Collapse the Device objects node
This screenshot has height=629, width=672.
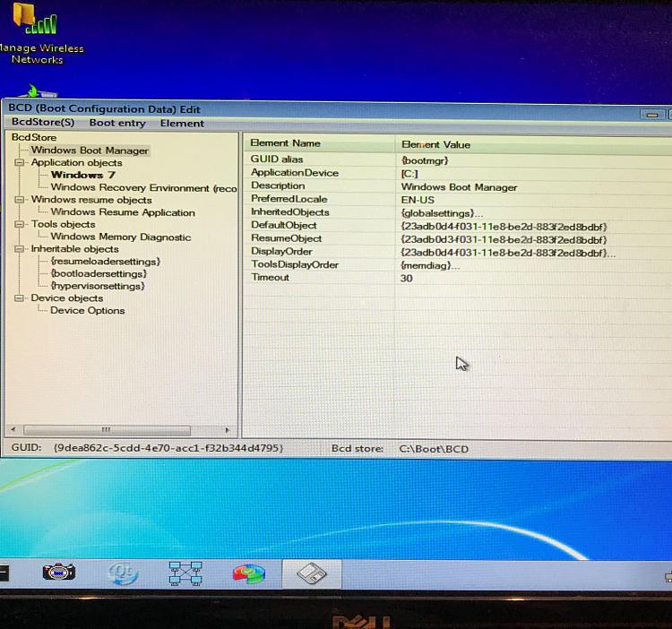click(x=19, y=298)
